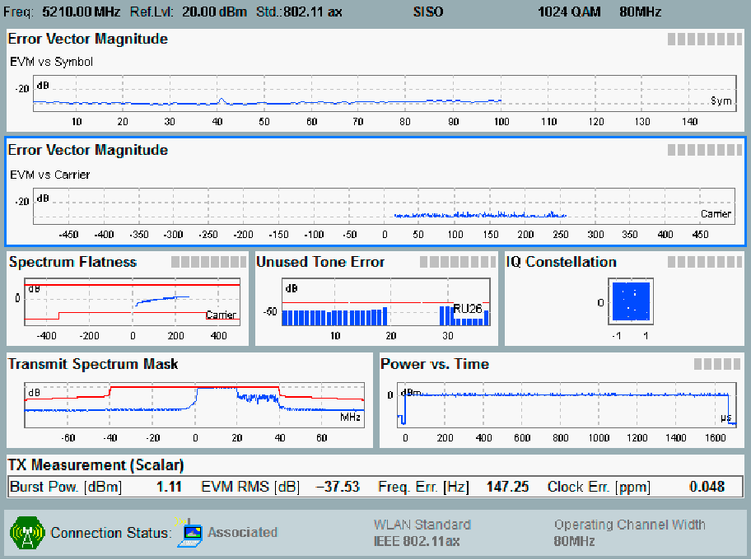Click the Power vs. Time status indicator blocks
Image resolution: width=751 pixels, height=560 pixels.
point(718,364)
